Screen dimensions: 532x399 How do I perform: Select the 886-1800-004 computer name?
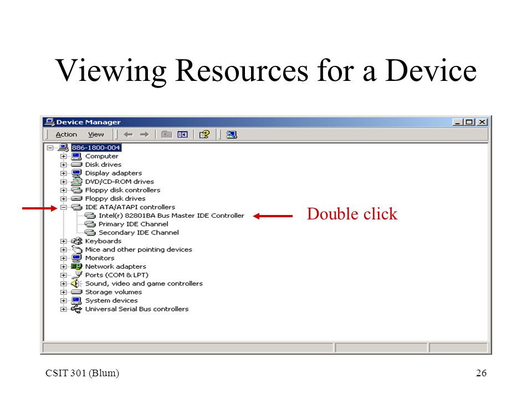(96, 147)
